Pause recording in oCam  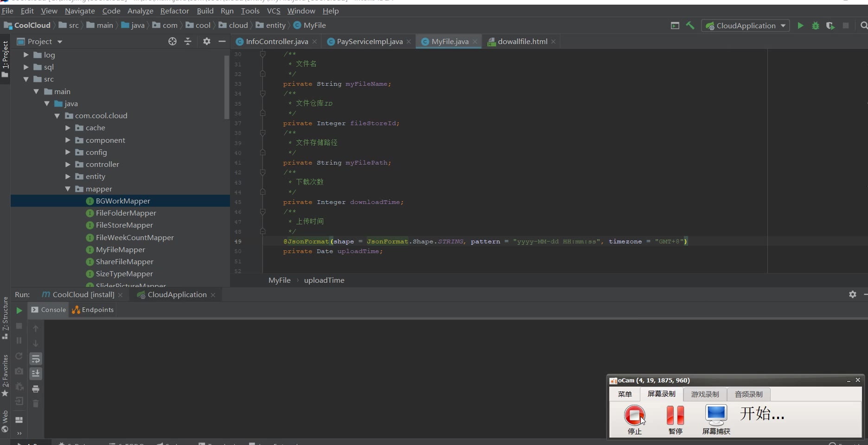[x=675, y=416]
